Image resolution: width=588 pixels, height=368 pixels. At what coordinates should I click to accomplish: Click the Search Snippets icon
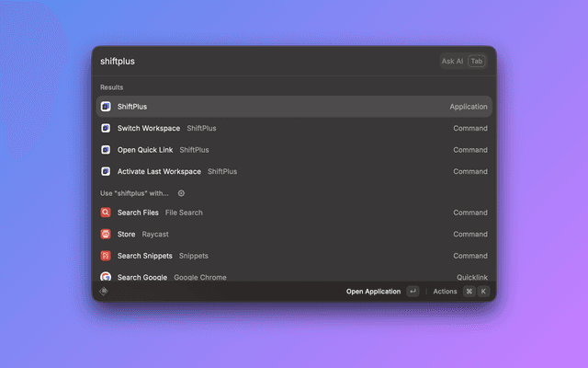coord(106,256)
